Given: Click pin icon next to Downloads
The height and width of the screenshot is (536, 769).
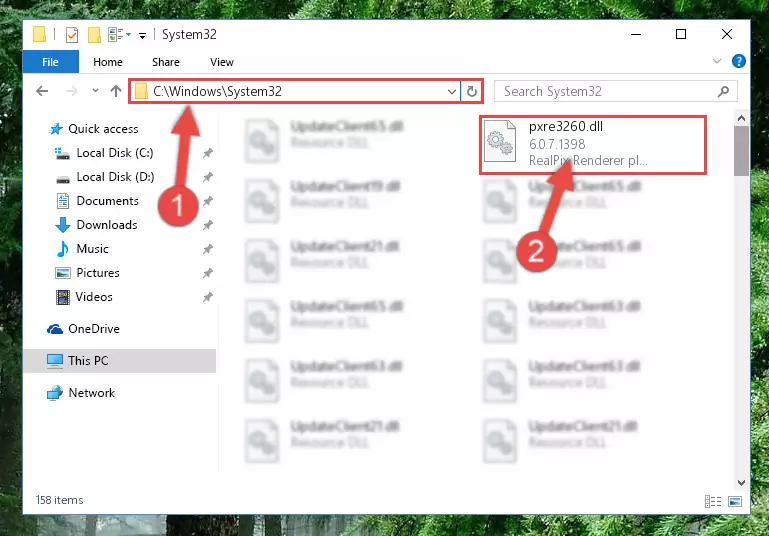Looking at the screenshot, I should pos(208,225).
